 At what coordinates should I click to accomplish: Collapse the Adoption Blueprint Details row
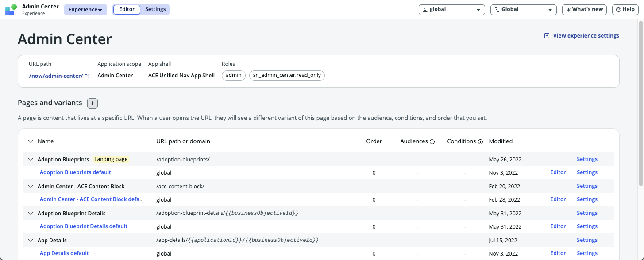tap(31, 214)
